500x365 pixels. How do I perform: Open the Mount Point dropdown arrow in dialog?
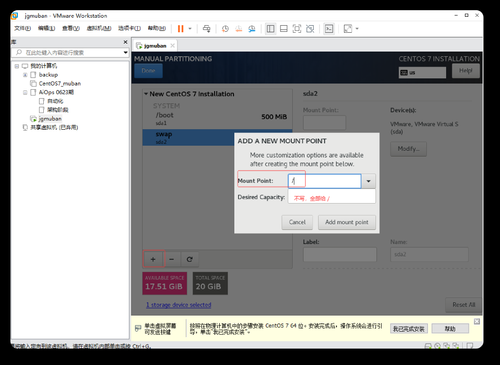[369, 181]
